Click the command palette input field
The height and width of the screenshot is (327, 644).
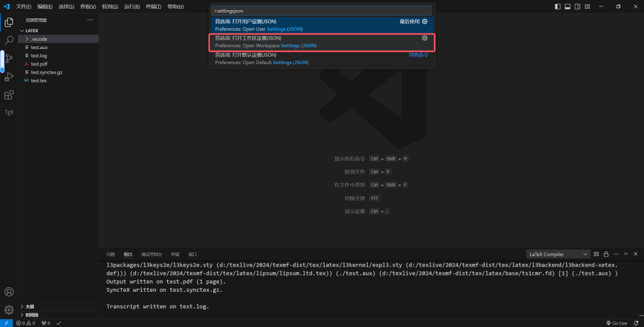[321, 11]
